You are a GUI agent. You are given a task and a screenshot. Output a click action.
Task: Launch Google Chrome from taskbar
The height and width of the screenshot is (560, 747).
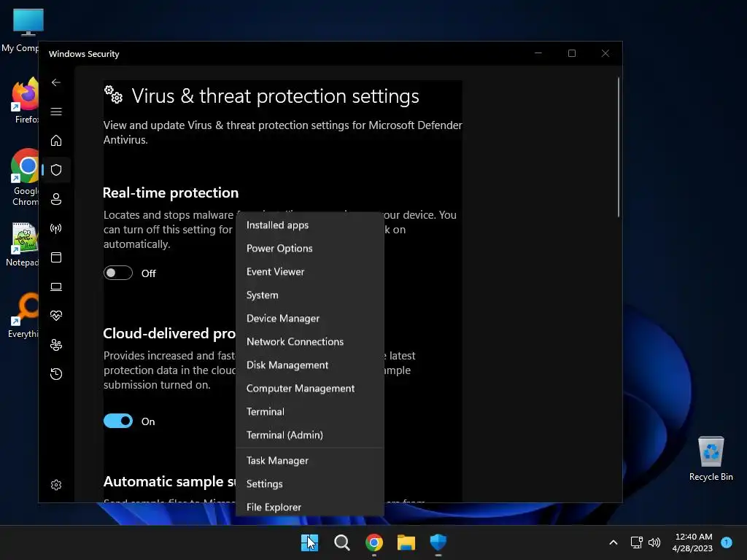(374, 542)
